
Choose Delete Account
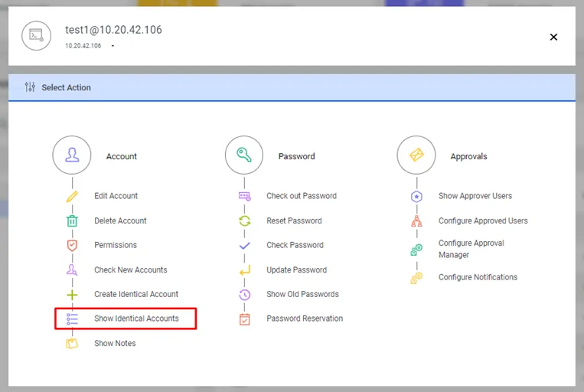120,220
